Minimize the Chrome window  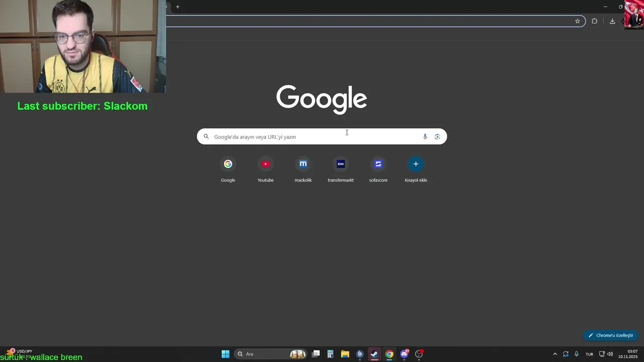(605, 7)
